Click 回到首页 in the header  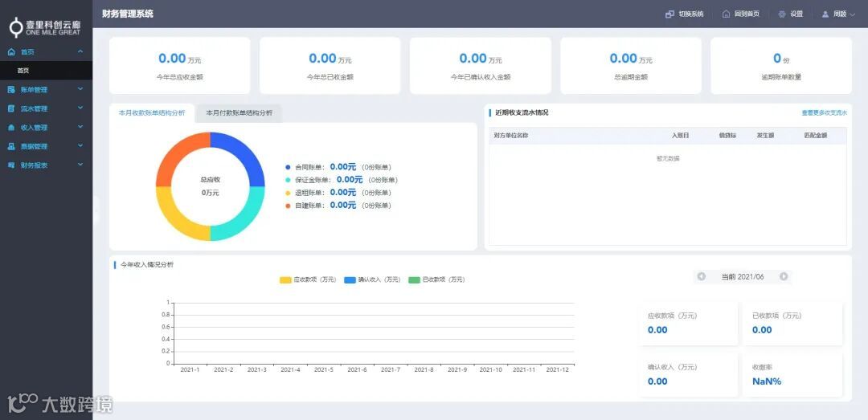pos(741,14)
